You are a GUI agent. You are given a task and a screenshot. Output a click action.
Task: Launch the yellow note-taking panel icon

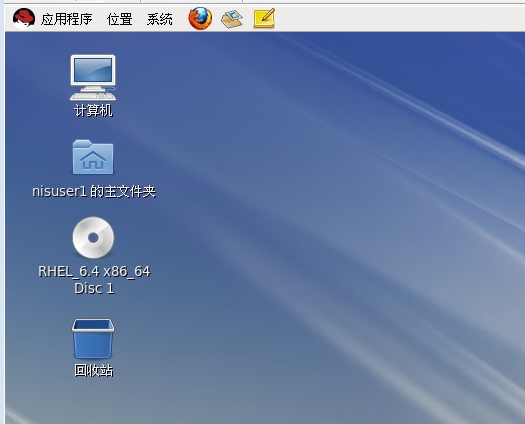point(264,18)
